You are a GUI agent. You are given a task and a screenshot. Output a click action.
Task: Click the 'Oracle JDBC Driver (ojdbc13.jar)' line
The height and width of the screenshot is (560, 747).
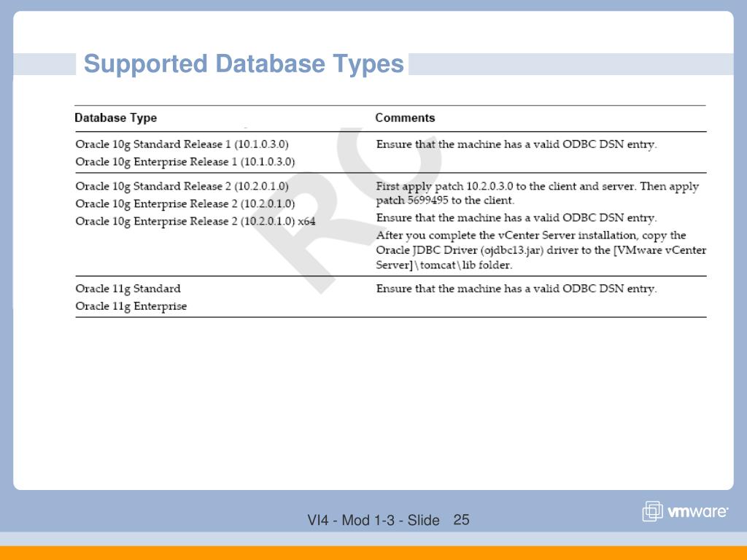(x=541, y=250)
